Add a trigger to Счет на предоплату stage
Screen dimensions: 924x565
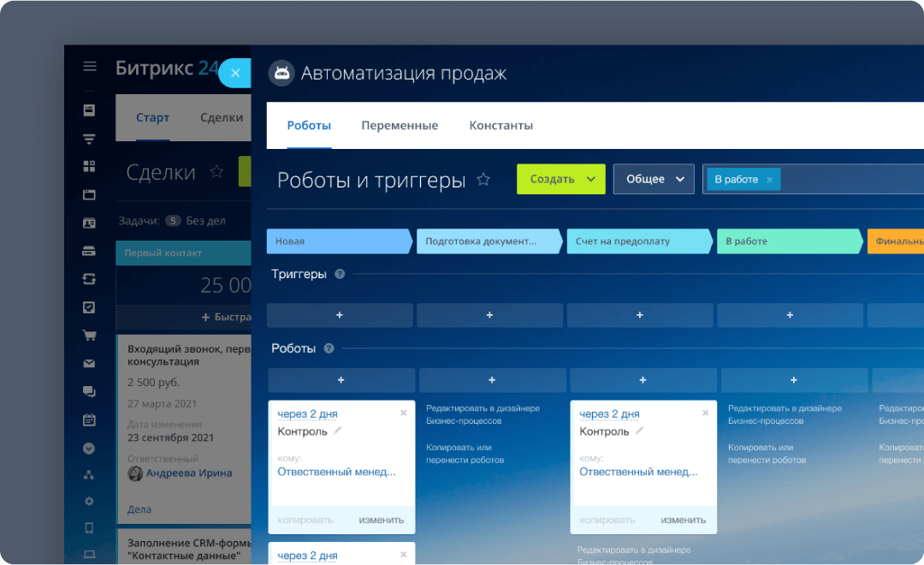point(640,316)
